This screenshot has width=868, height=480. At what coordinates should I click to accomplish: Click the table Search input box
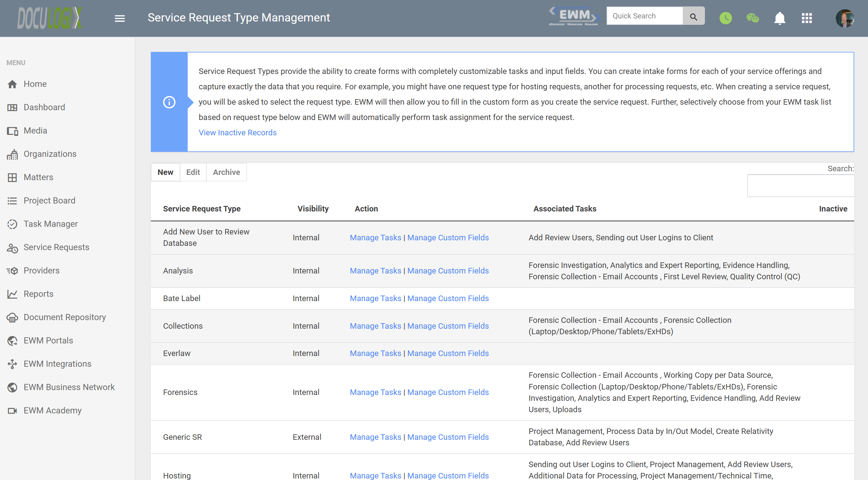tap(801, 185)
